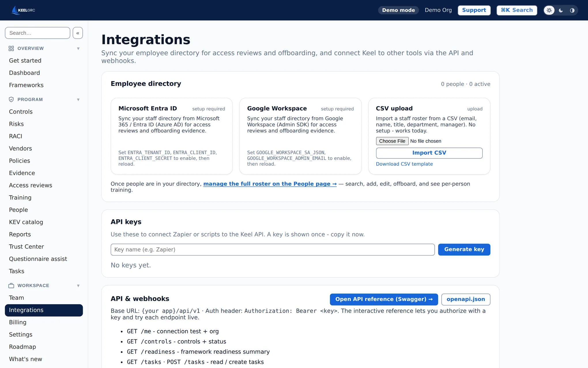Open Dashboard in the sidebar
Viewport: 588px width, 368px height.
[44, 73]
